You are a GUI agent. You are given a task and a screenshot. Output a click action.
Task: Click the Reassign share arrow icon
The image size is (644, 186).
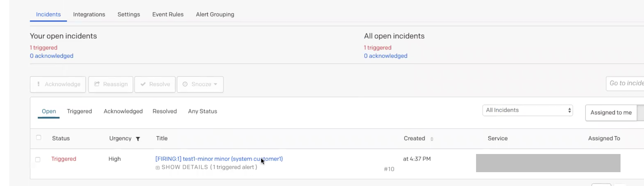(97, 84)
